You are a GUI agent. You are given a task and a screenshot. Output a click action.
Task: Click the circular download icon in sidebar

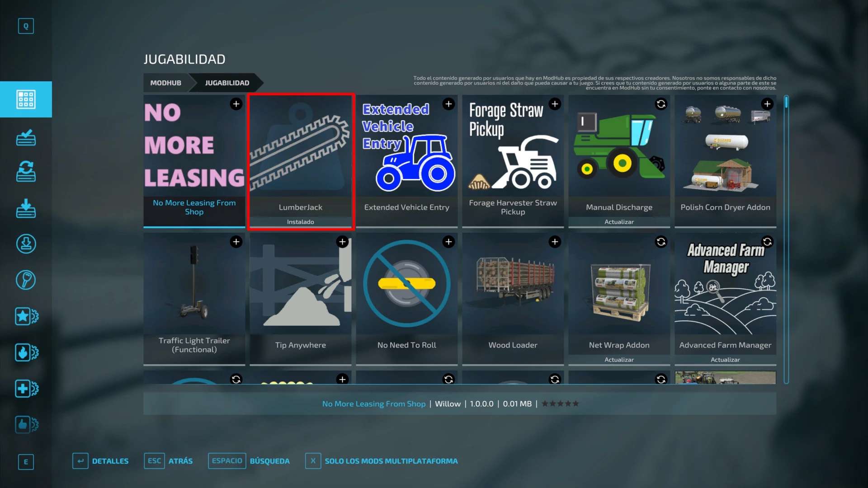click(x=26, y=244)
